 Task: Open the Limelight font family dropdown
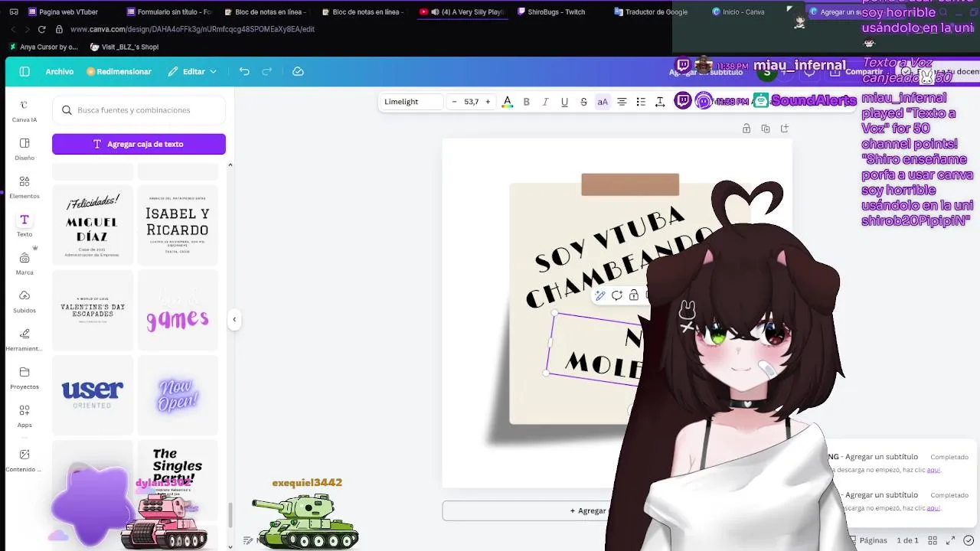pos(412,102)
